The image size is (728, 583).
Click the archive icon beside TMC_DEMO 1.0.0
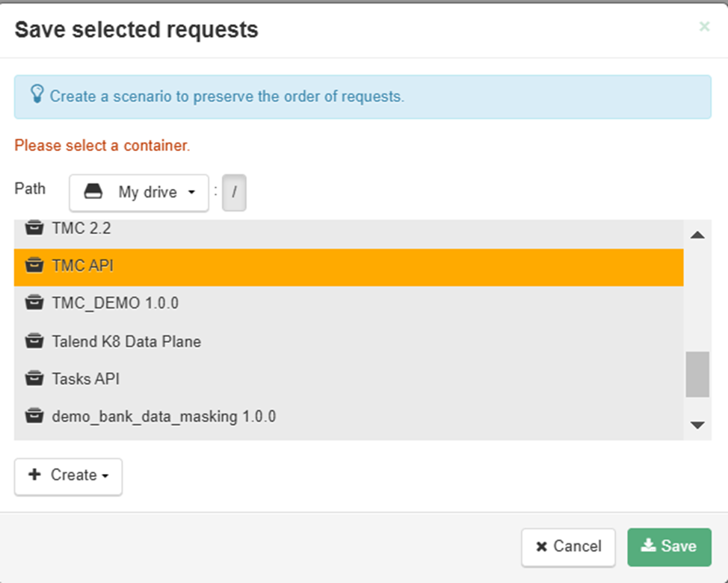click(33, 303)
